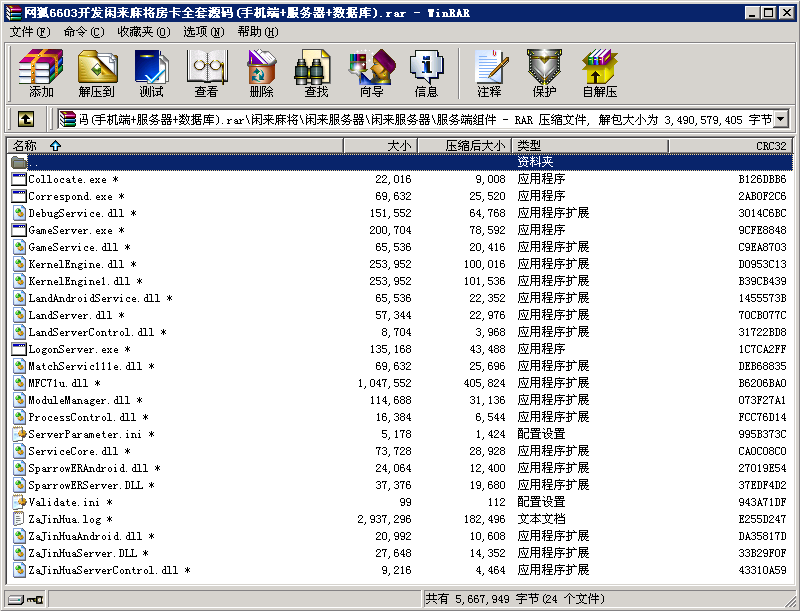Image resolution: width=800 pixels, height=611 pixels.
Task: Click the Delete (删除) toolbar icon
Action: pos(261,72)
